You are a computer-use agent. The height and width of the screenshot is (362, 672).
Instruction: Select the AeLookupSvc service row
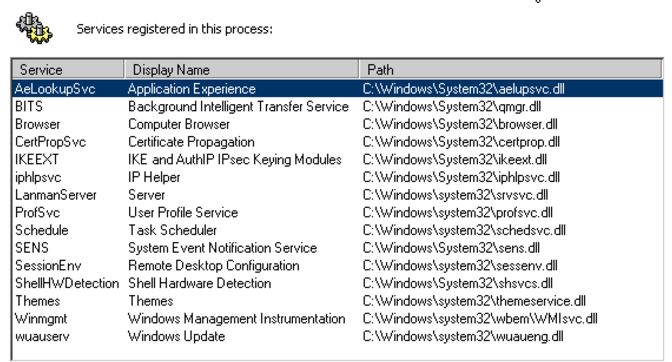(337, 89)
